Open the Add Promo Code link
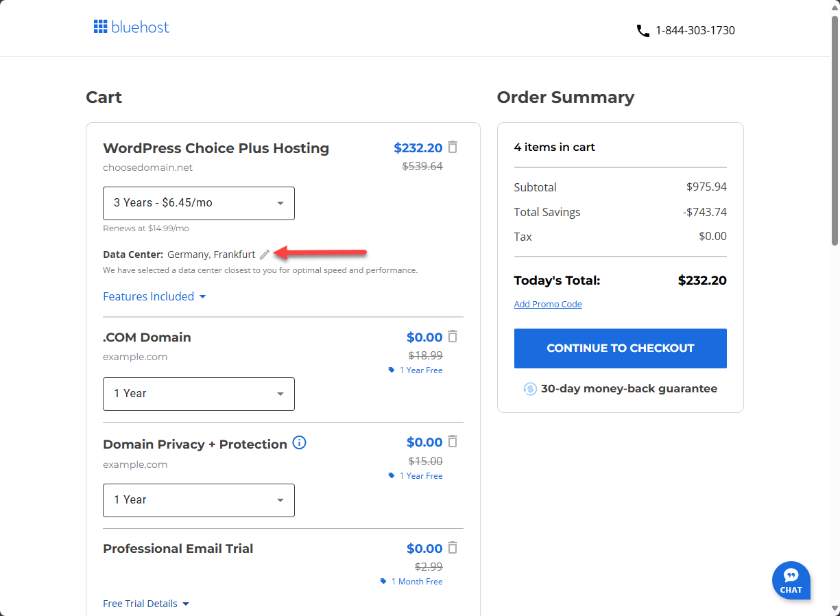The image size is (840, 616). tap(547, 304)
